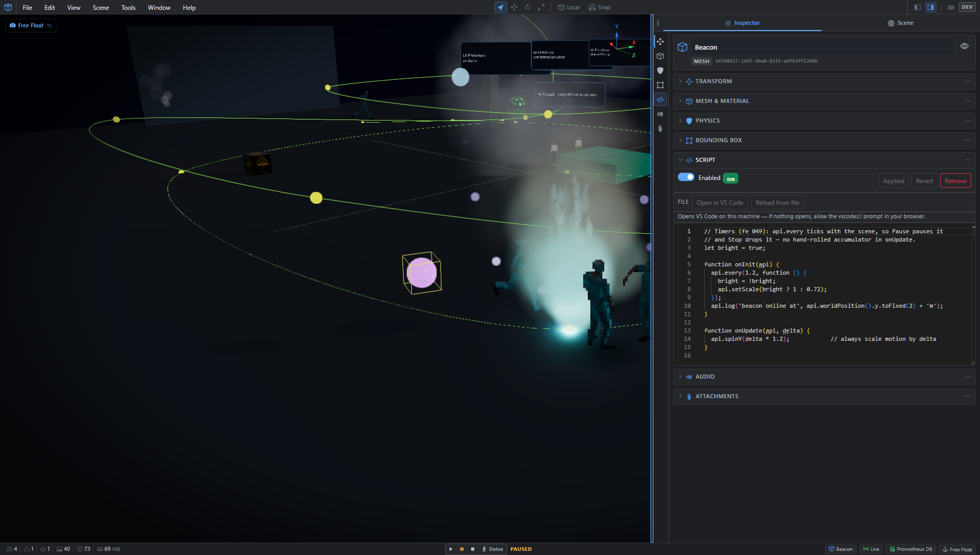Click the Delve mode button
Screen dimensions: 980x555
[x=492, y=549]
